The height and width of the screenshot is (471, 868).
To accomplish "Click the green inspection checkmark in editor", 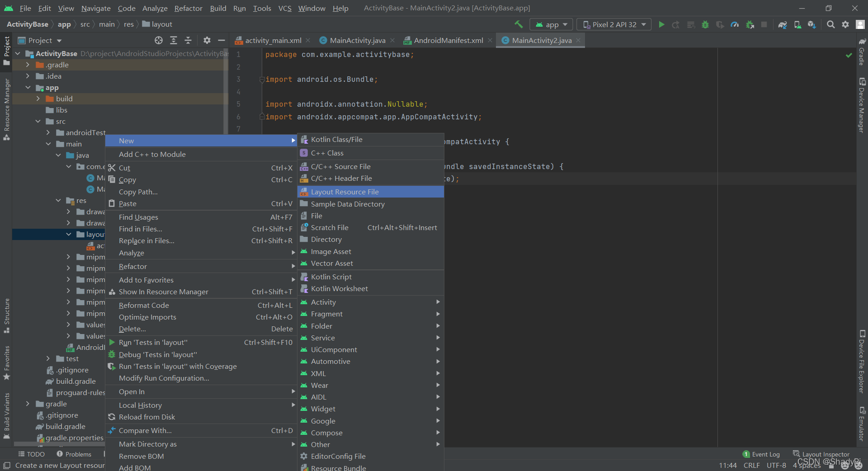I will click(849, 55).
